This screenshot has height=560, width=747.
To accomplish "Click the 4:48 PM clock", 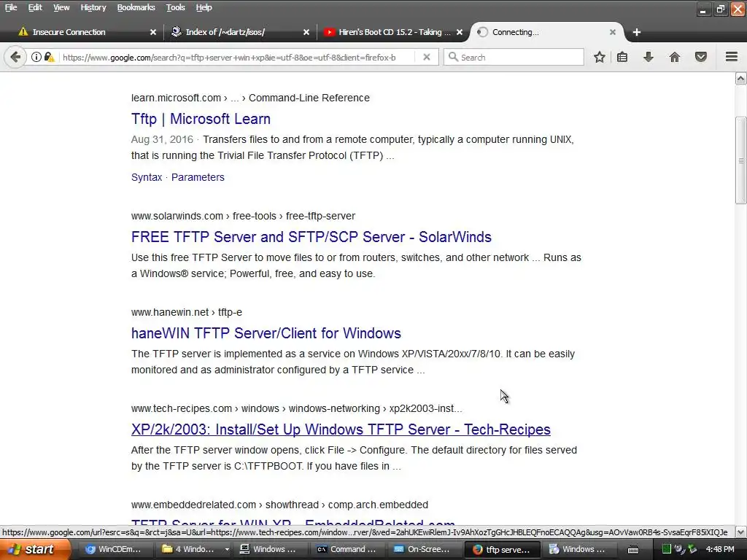I will [719, 549].
